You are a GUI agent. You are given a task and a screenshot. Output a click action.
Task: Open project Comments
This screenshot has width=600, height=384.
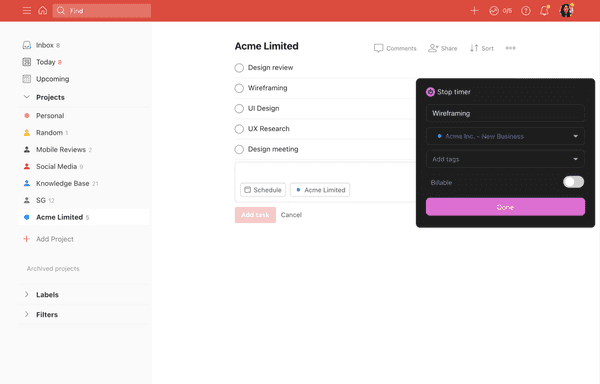(x=395, y=48)
